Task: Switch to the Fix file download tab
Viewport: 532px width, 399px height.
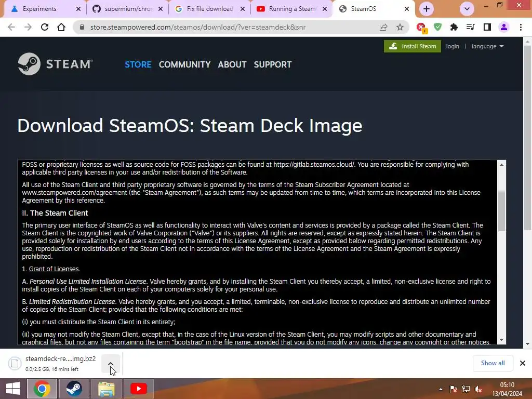Action: pyautogui.click(x=210, y=9)
